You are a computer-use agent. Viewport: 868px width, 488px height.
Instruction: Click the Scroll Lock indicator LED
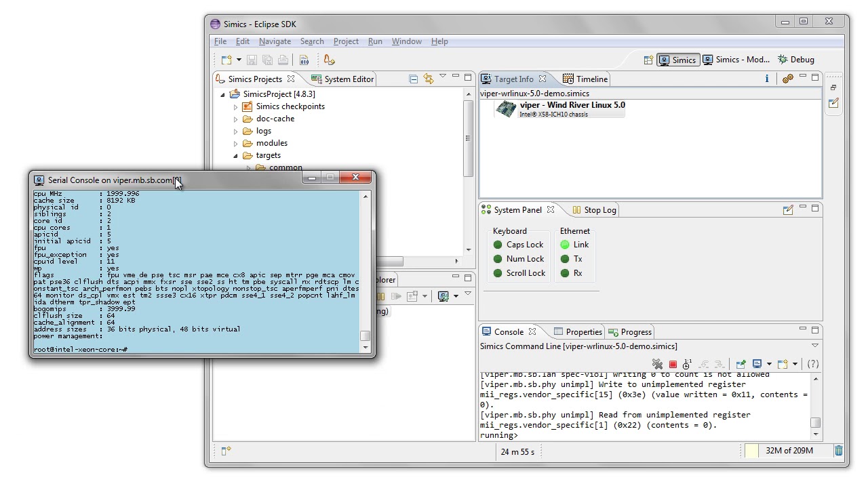[x=498, y=273]
